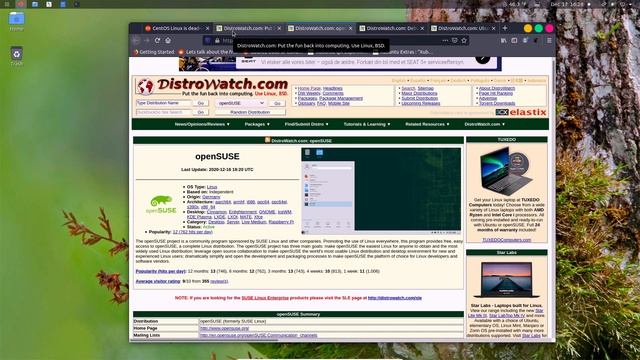Open the distrowatch.com/sle link
The height and width of the screenshot is (360, 640).
[395, 298]
